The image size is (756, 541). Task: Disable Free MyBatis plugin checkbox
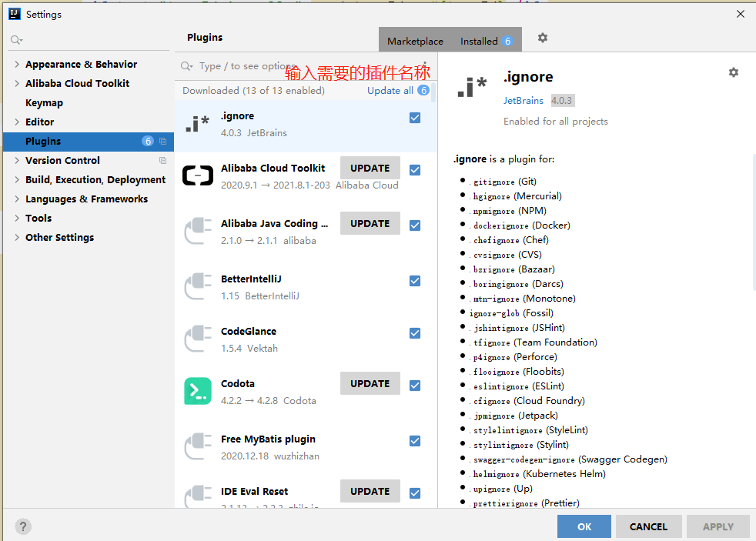coord(415,440)
